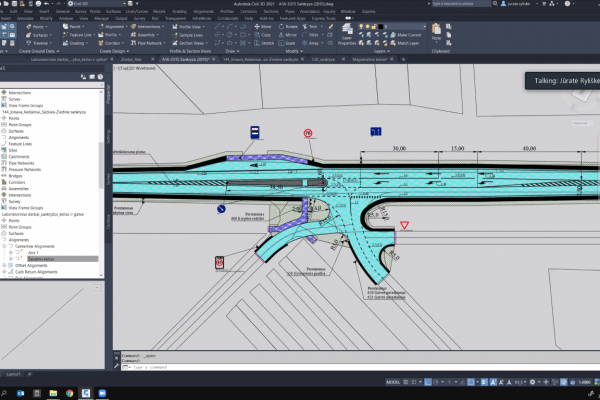Toggle the layer on/off lightbulb icon
Image resolution: width=600 pixels, height=400 pixels.
pyautogui.click(x=361, y=26)
